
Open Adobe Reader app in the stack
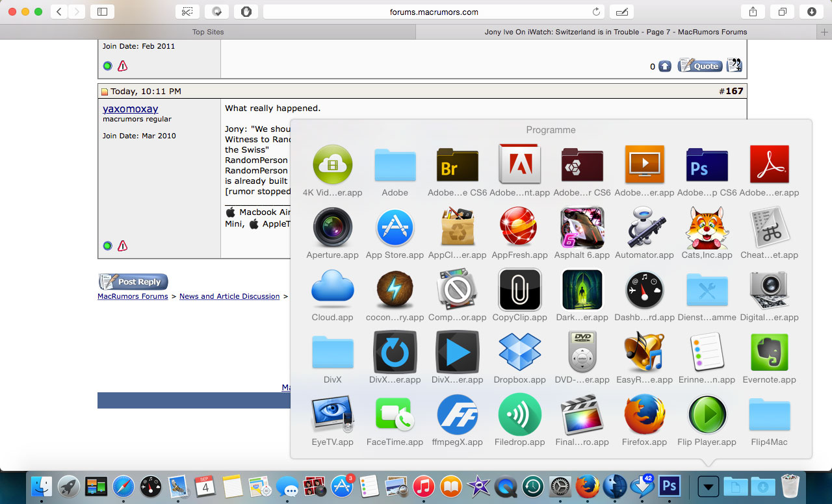770,164
